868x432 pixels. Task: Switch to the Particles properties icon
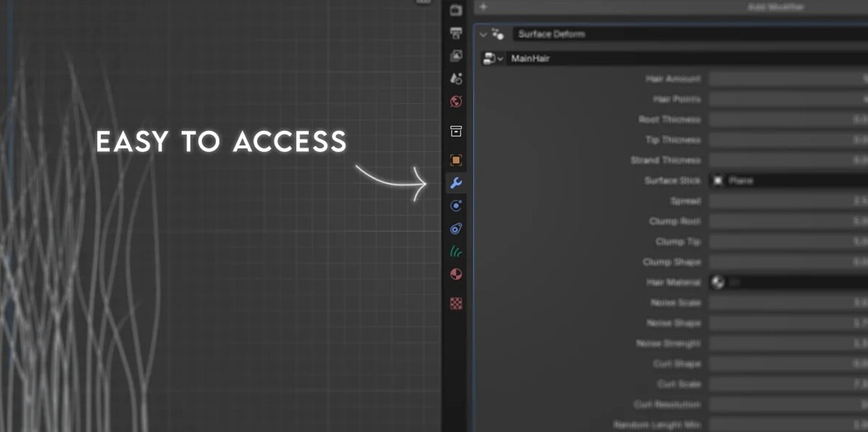[456, 206]
